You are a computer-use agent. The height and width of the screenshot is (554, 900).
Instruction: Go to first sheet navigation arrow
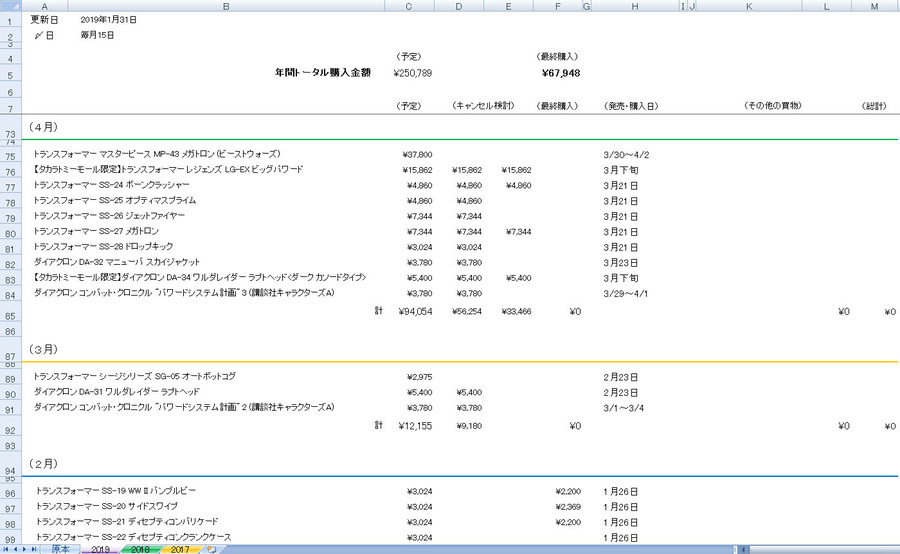pyautogui.click(x=7, y=549)
